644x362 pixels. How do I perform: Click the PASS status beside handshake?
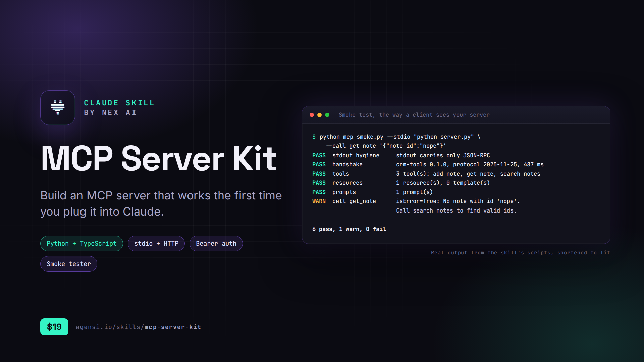[x=319, y=164]
